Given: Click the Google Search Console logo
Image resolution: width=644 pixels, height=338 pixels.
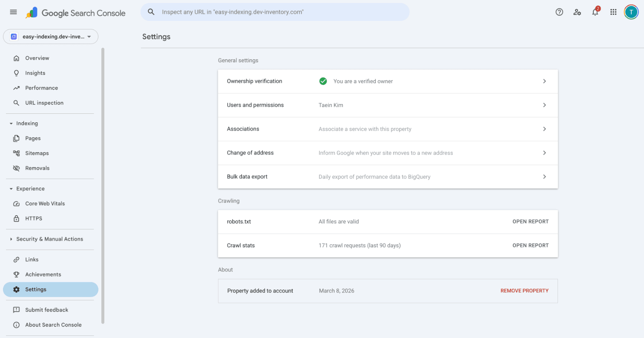Looking at the screenshot, I should [x=76, y=13].
